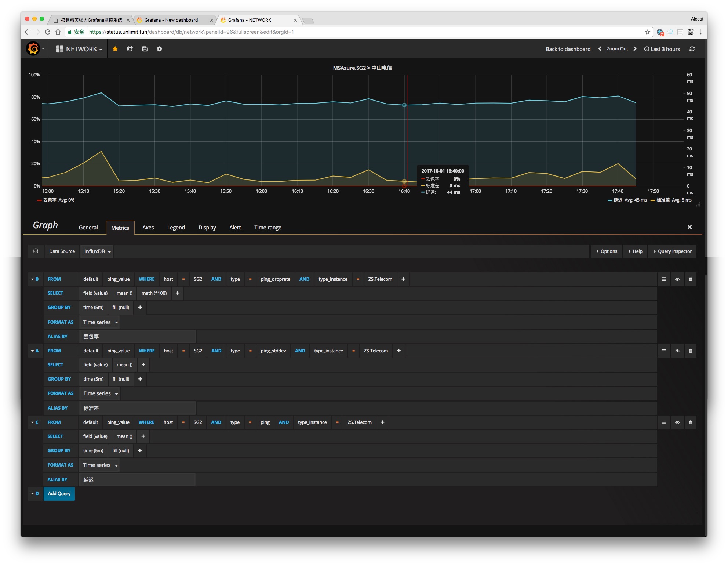Image resolution: width=728 pixels, height=566 pixels.
Task: Select the Grafana - New dashboard browser tab
Action: [175, 20]
